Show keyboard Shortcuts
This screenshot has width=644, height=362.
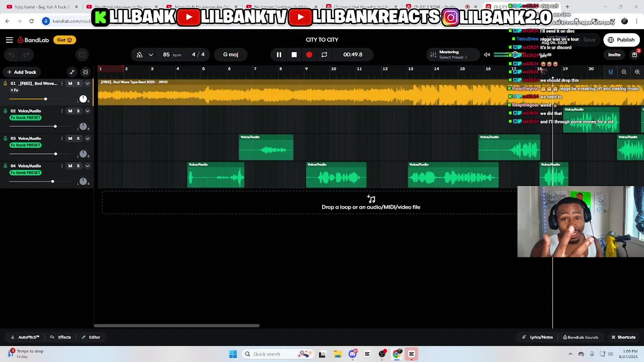click(623, 337)
